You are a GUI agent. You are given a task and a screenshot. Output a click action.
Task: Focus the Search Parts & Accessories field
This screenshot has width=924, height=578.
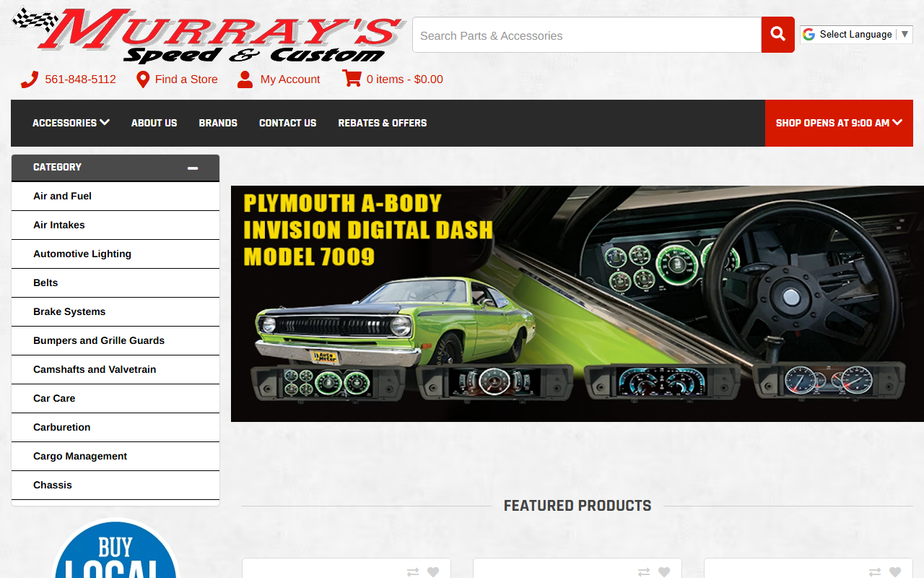pyautogui.click(x=587, y=35)
